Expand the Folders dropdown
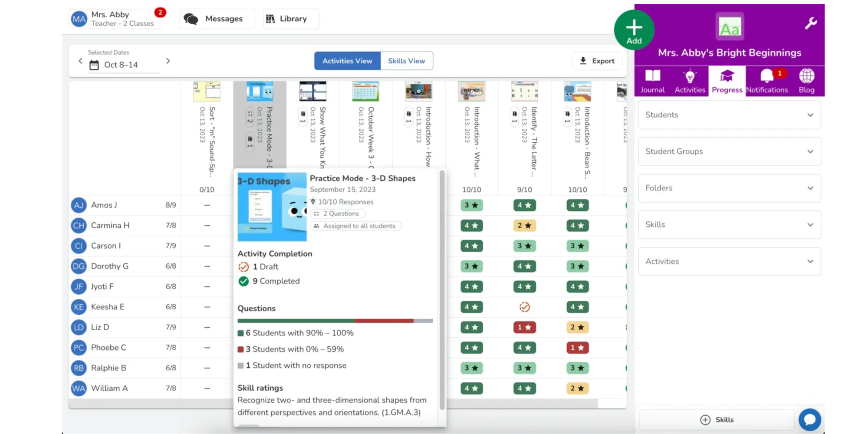The height and width of the screenshot is (434, 868). [x=729, y=188]
